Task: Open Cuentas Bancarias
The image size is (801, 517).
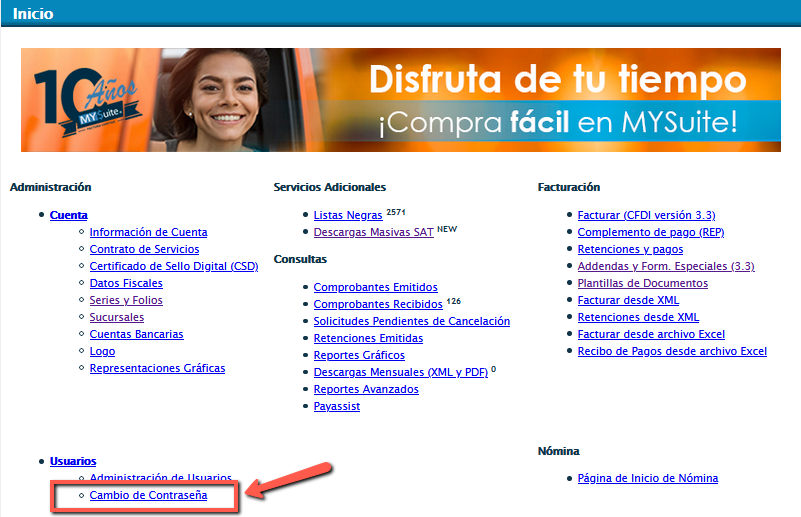Action: click(x=136, y=334)
